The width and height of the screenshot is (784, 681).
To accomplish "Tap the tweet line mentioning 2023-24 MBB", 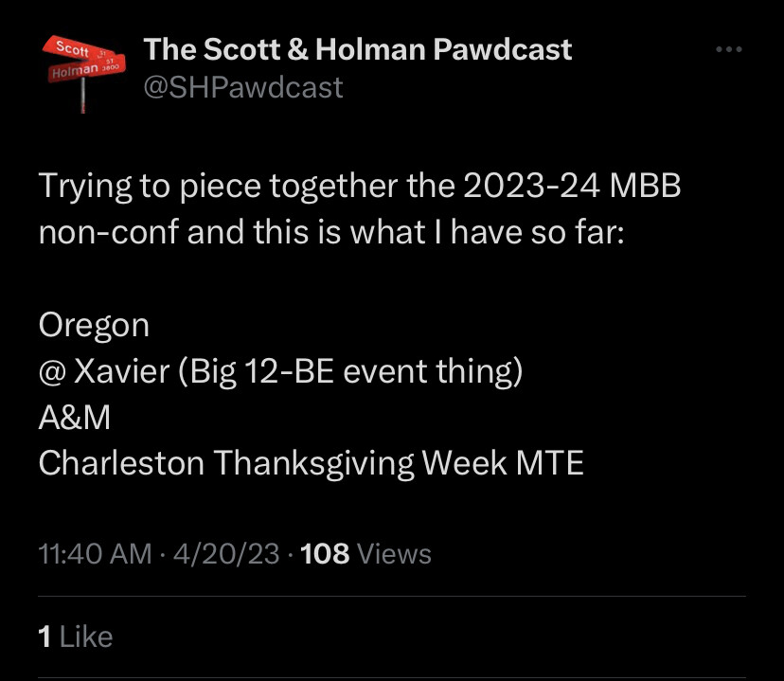I will tap(360, 187).
